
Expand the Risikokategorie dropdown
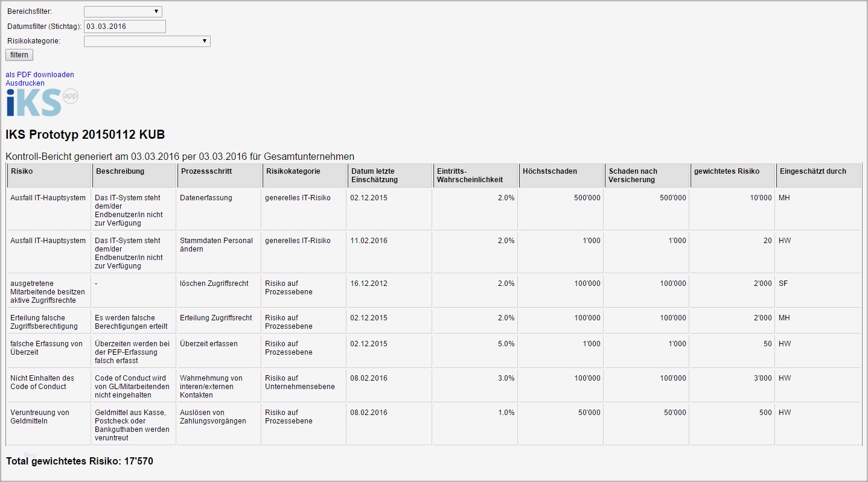point(147,41)
